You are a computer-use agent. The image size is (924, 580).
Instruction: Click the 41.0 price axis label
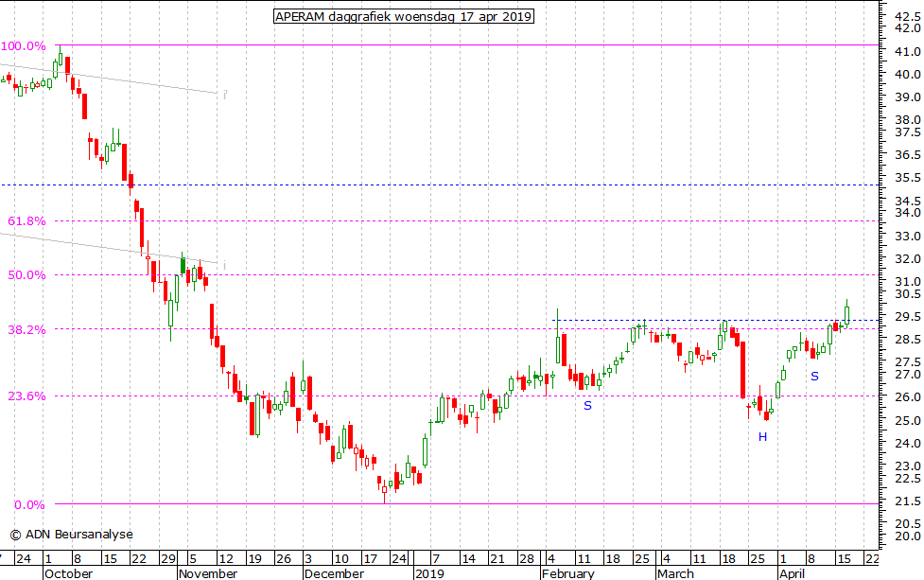click(908, 52)
